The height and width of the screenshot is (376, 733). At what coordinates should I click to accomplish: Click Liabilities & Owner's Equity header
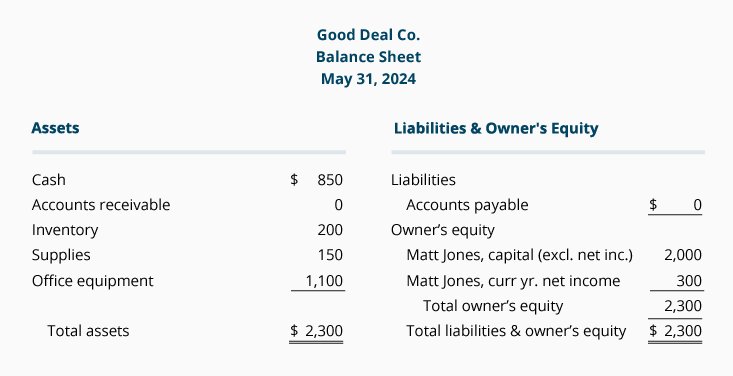click(496, 128)
